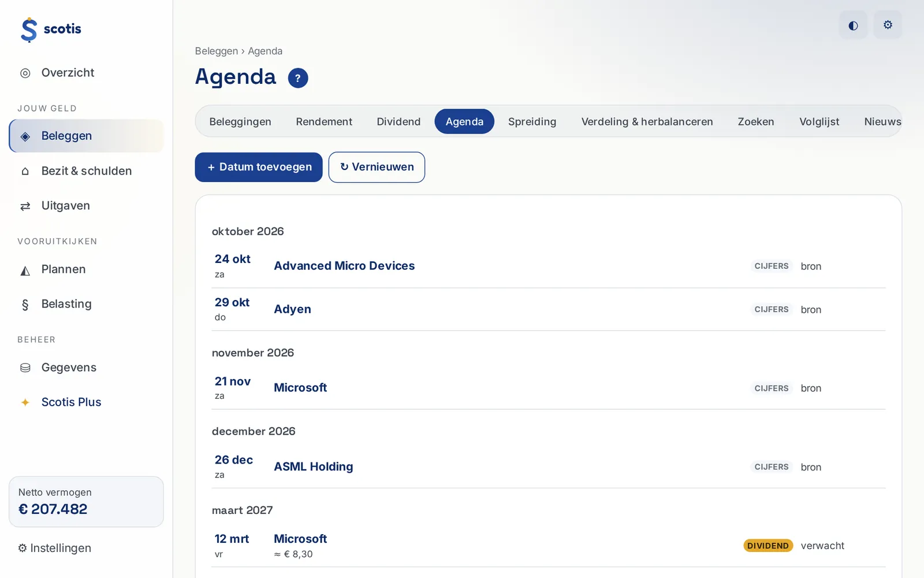Click the section-sign icon beside Belasting
This screenshot has width=924, height=578.
(x=25, y=305)
